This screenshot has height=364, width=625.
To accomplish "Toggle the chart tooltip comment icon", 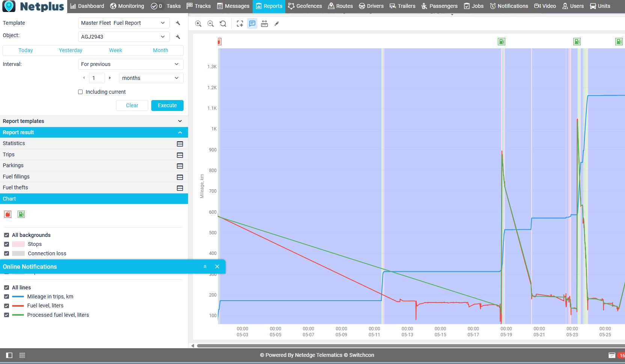I will [252, 24].
